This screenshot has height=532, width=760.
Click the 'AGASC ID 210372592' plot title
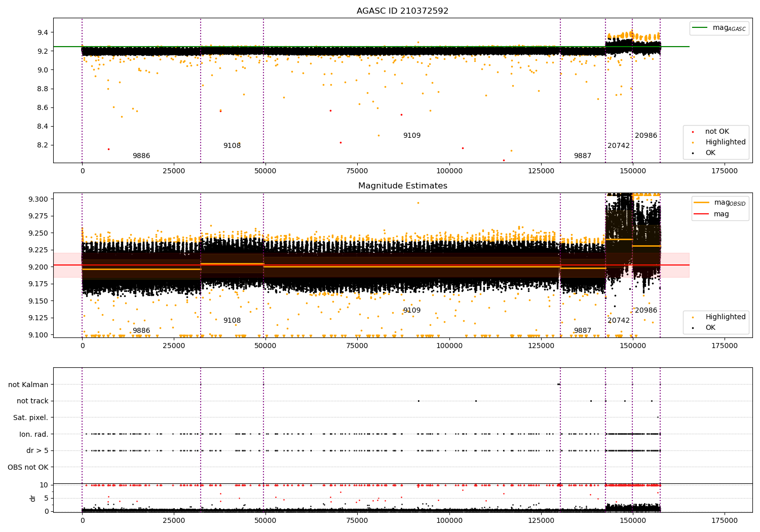(402, 11)
